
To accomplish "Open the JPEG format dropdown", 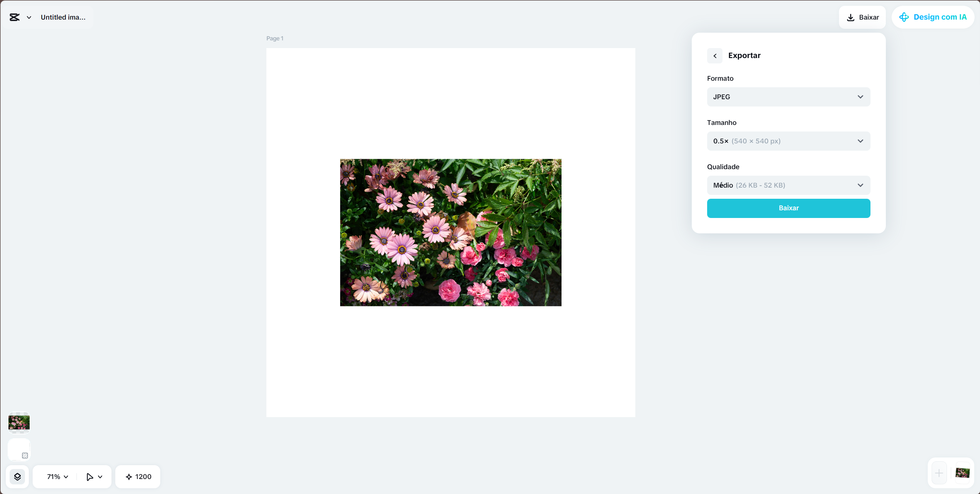I will click(x=788, y=96).
